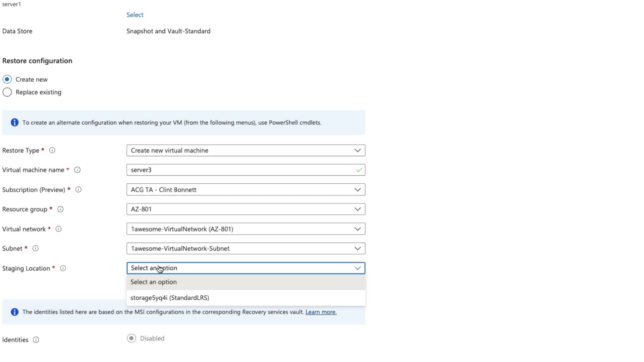Click the Disabled identities radio button
The height and width of the screenshot is (362, 644).
click(x=131, y=339)
